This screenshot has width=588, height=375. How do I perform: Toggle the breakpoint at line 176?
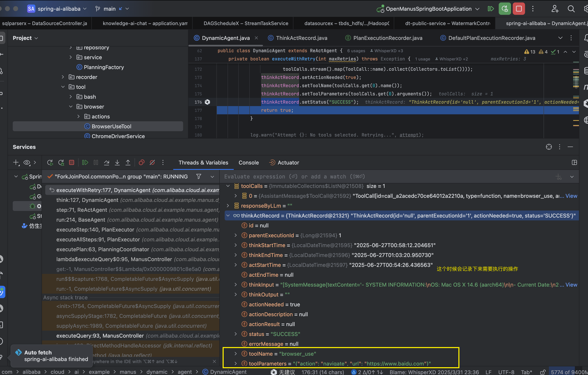207,102
